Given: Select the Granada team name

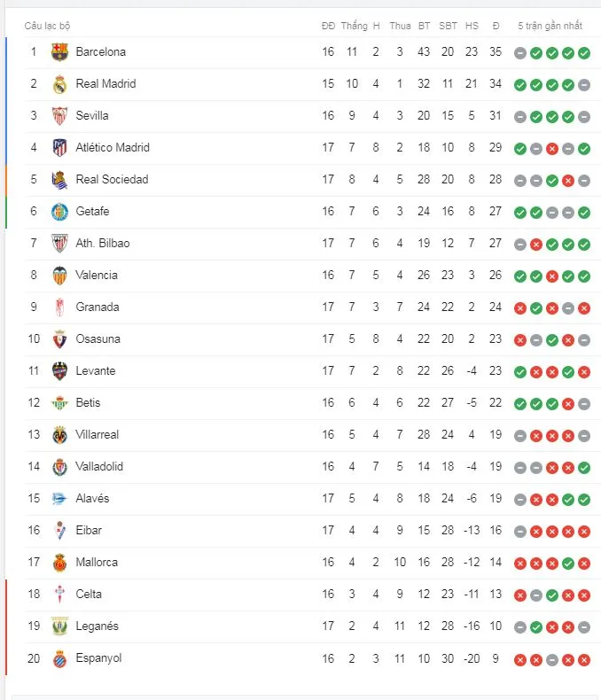Looking at the screenshot, I should click(98, 307).
